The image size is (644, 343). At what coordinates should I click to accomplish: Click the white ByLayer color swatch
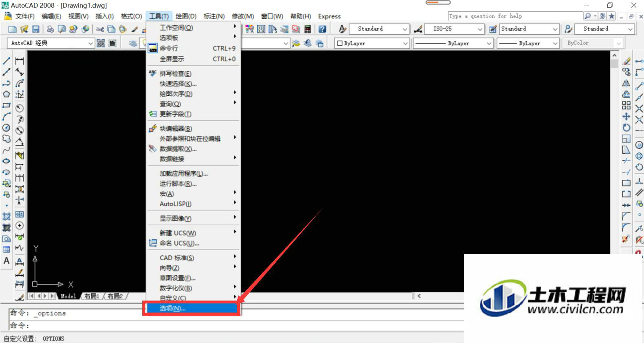340,43
